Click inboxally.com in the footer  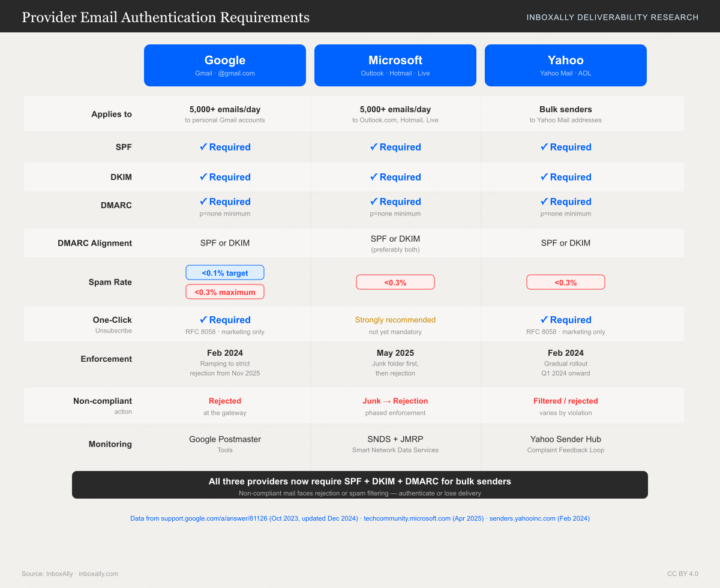click(98, 574)
